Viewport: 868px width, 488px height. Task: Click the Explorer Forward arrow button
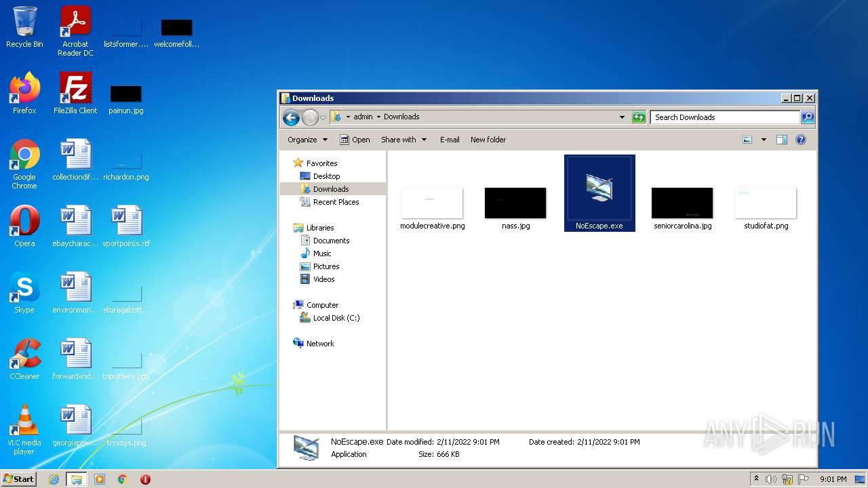(310, 117)
